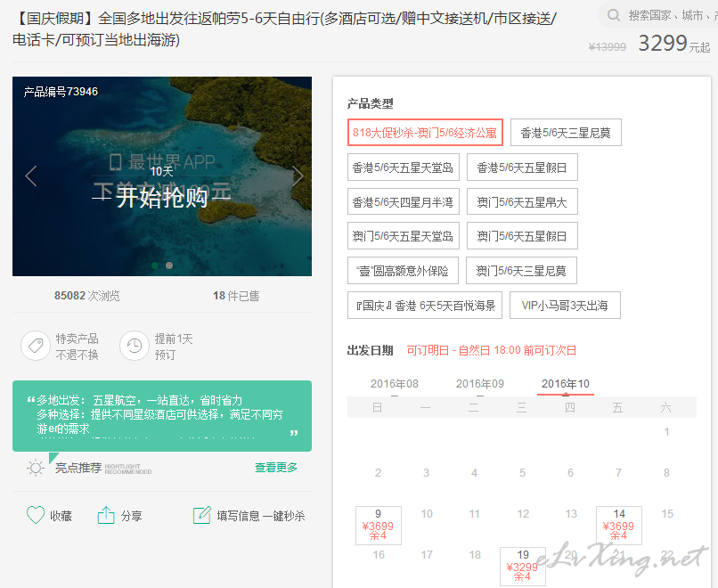Viewport: 718px width, 588px height.
Task: Select 澳门5/6天五星天堂岛 option
Action: pyautogui.click(x=403, y=236)
